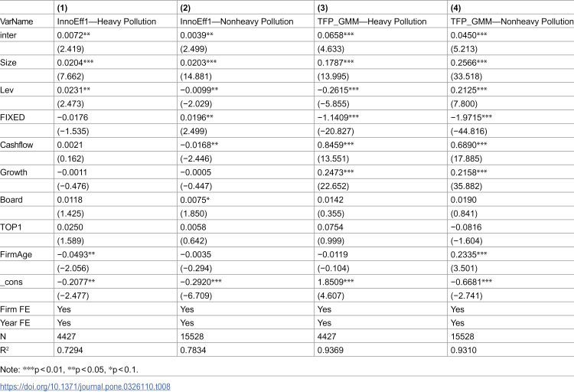The width and height of the screenshot is (574, 392).
Task: Click the Note significance levels text
Action: (x=69, y=370)
